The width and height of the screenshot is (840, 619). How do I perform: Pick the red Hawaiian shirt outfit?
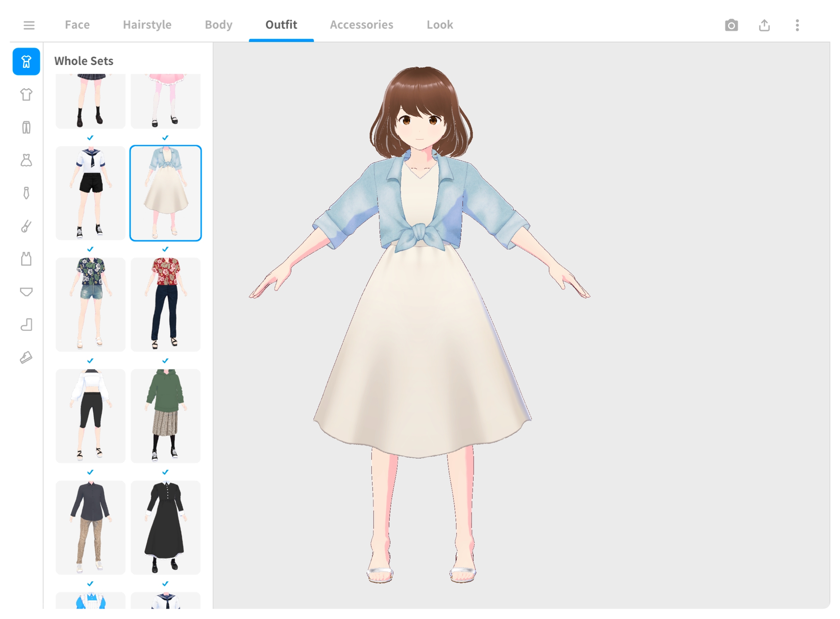click(165, 304)
